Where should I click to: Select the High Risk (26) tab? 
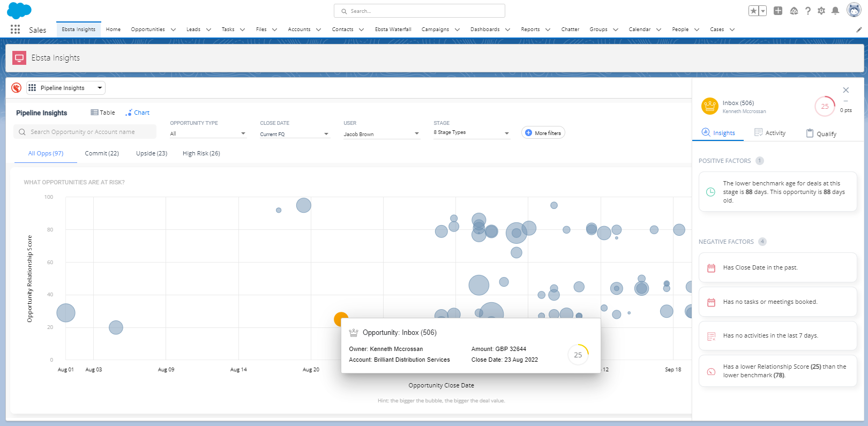pyautogui.click(x=201, y=153)
